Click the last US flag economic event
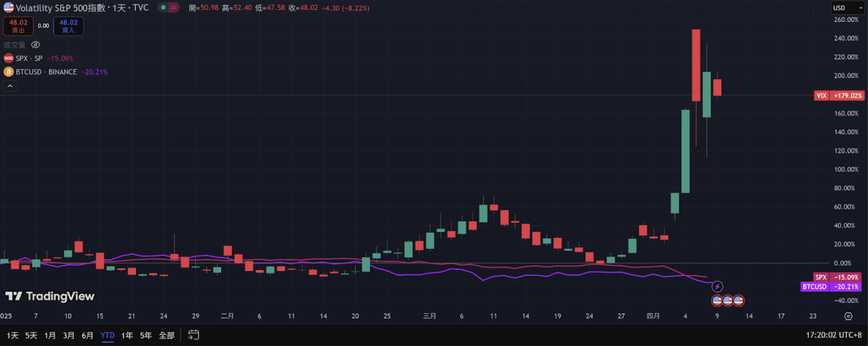This screenshot has height=346, width=868. click(738, 300)
